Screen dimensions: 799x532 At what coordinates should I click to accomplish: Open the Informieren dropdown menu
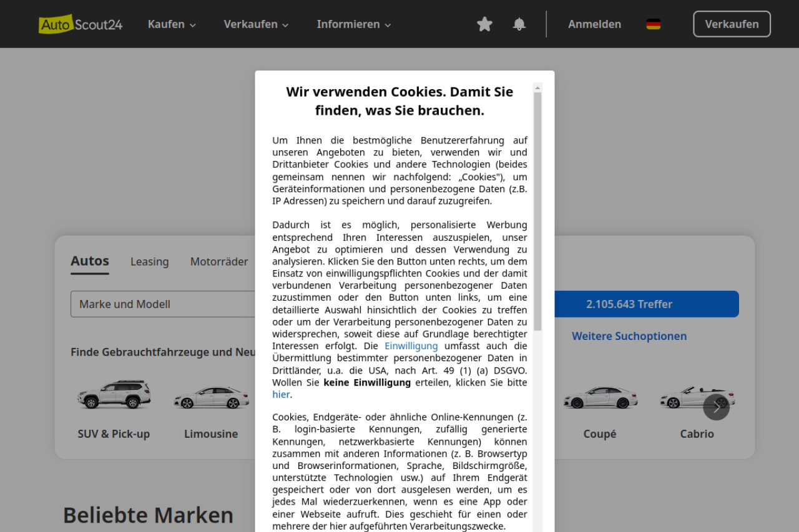pos(354,24)
